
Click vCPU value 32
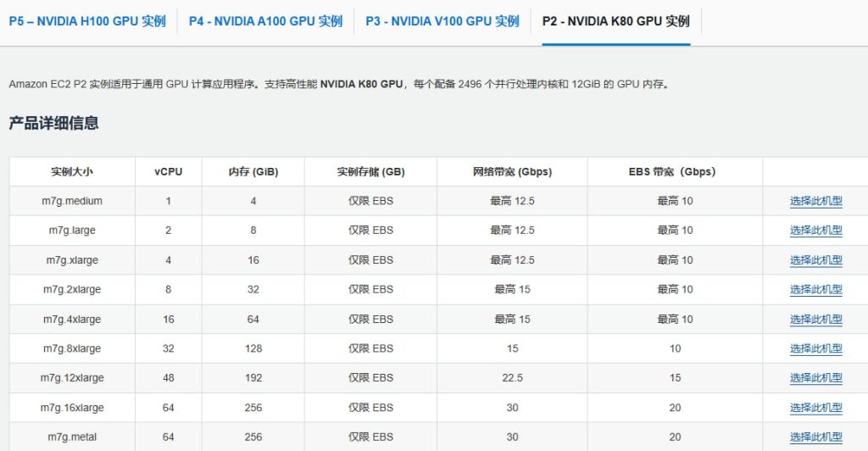point(169,348)
